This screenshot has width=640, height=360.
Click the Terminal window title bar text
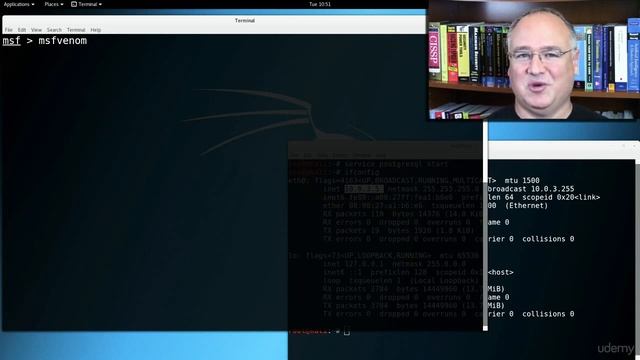(x=245, y=20)
